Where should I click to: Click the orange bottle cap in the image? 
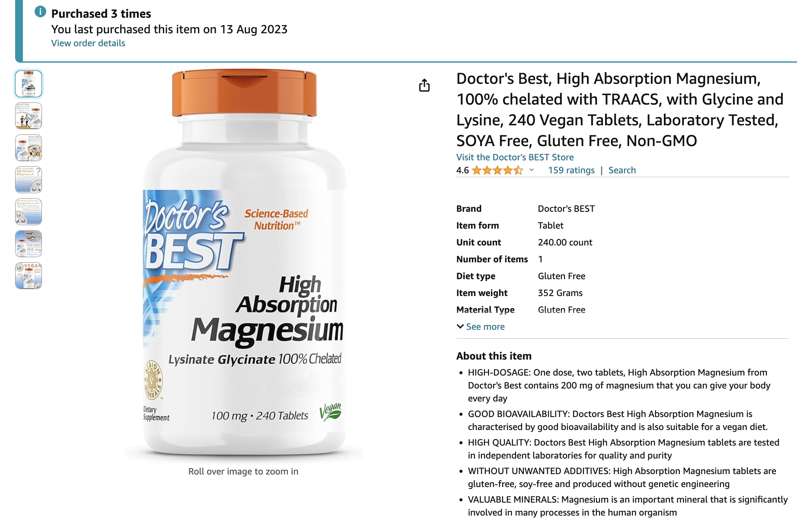point(244,93)
